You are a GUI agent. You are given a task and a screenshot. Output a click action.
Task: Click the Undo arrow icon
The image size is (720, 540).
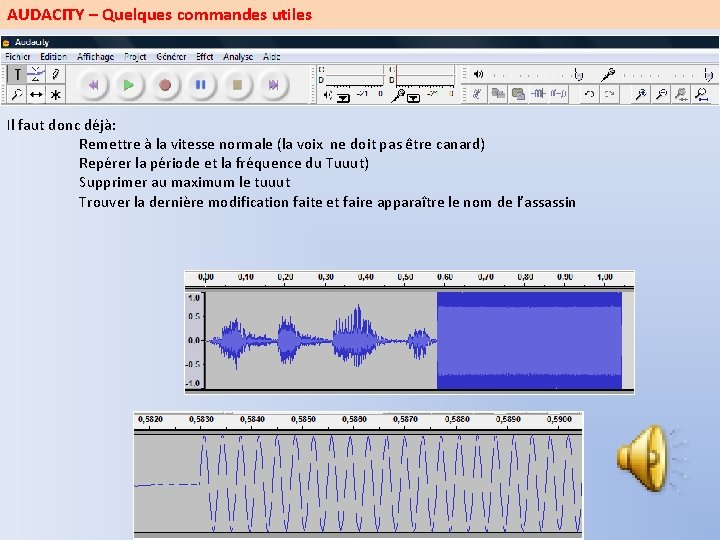[589, 94]
